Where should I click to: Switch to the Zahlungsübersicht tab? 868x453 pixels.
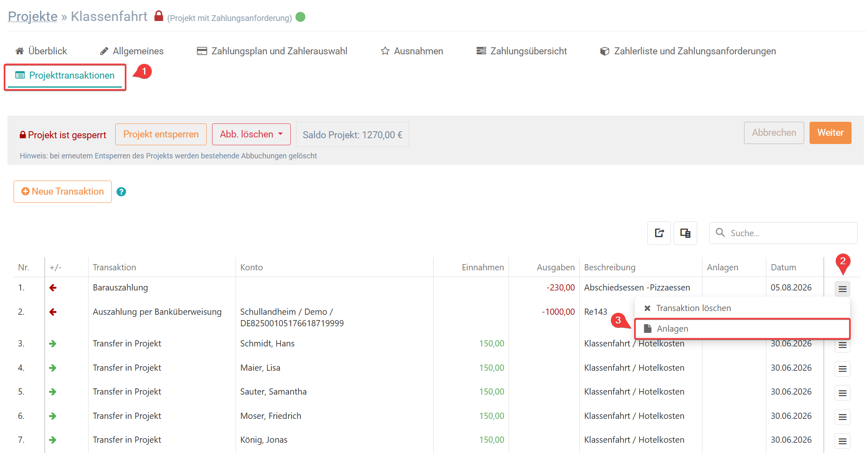coord(522,51)
